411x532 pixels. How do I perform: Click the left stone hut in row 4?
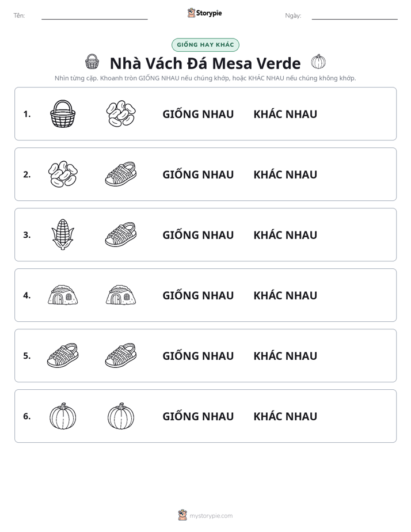[63, 295]
